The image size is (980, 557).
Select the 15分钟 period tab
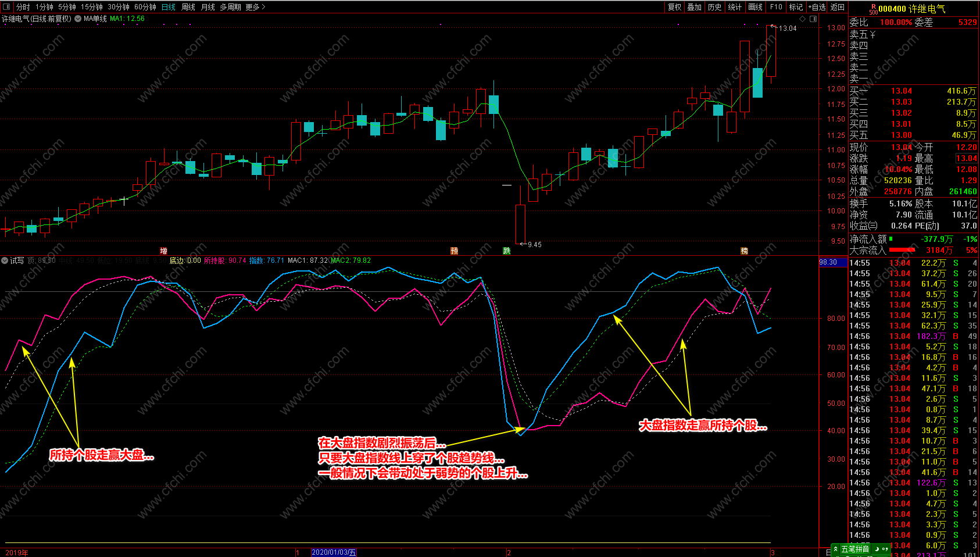[x=92, y=7]
